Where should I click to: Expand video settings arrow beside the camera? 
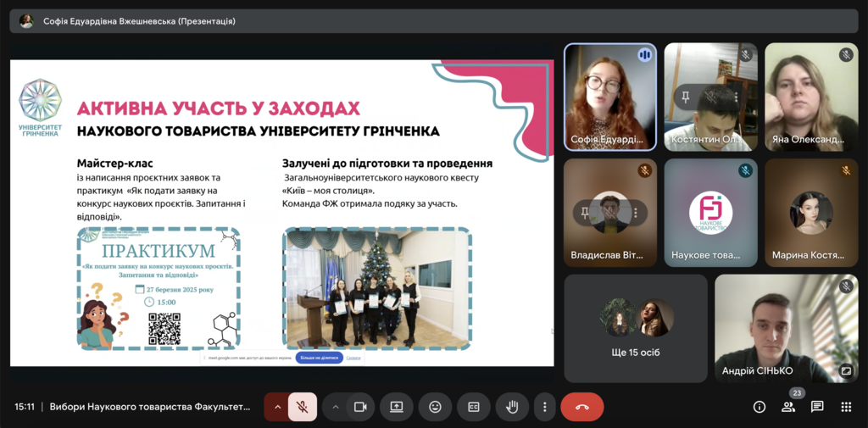[335, 407]
